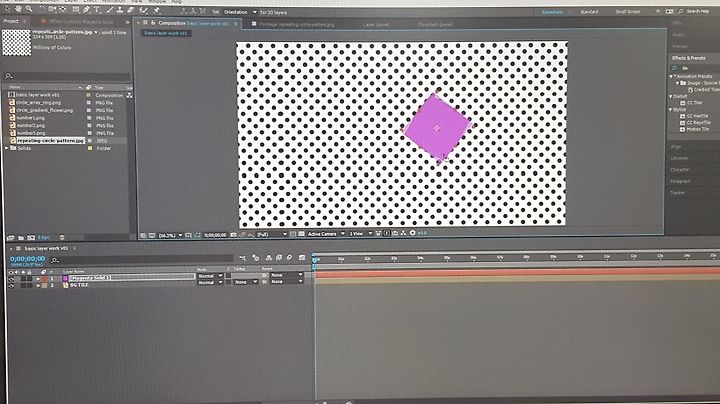Open the Active Camera dropdown

[x=326, y=234]
